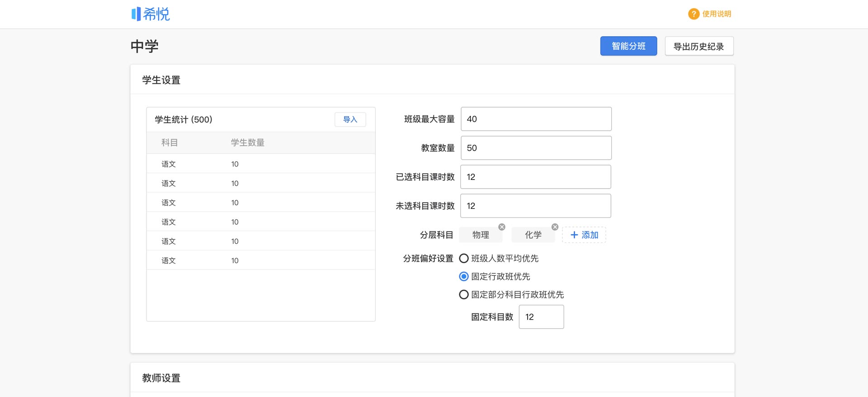This screenshot has height=397, width=868.
Task: Remove the 物理 subject tag
Action: (x=502, y=227)
